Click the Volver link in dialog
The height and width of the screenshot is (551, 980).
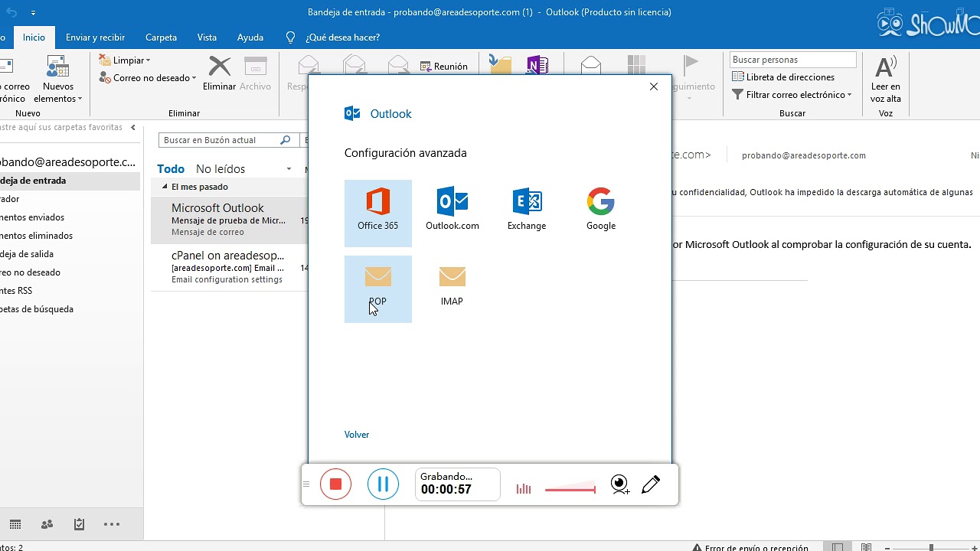point(357,435)
